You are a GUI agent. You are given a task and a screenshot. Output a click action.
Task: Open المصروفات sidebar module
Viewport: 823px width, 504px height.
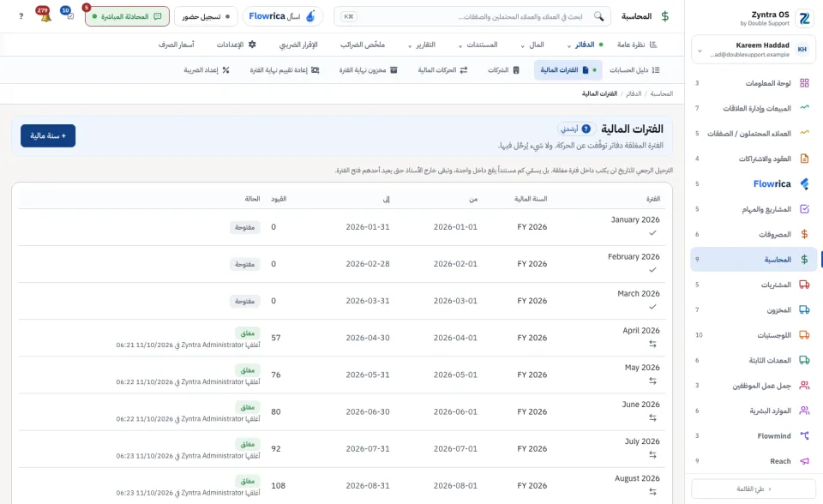(x=754, y=234)
